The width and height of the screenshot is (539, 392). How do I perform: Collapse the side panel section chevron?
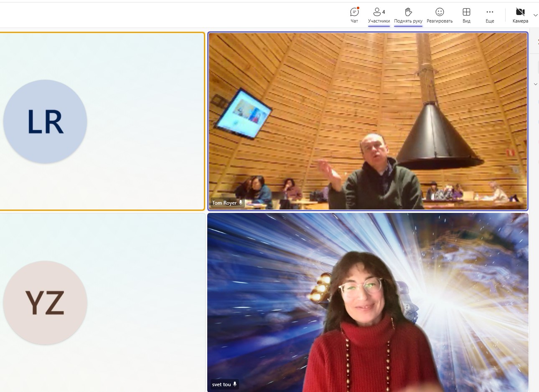coord(536,84)
